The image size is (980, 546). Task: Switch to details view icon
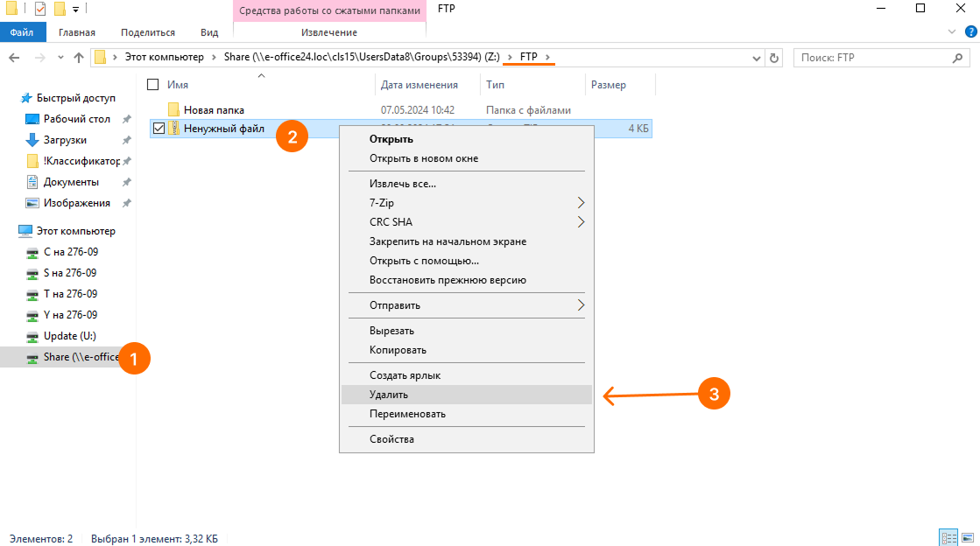(948, 538)
